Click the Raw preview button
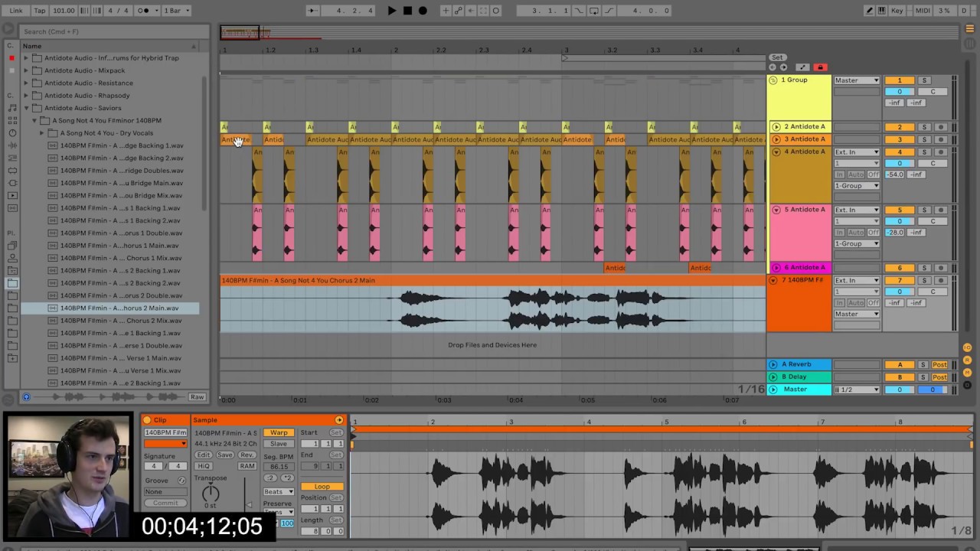This screenshot has width=980, height=551. 197,397
